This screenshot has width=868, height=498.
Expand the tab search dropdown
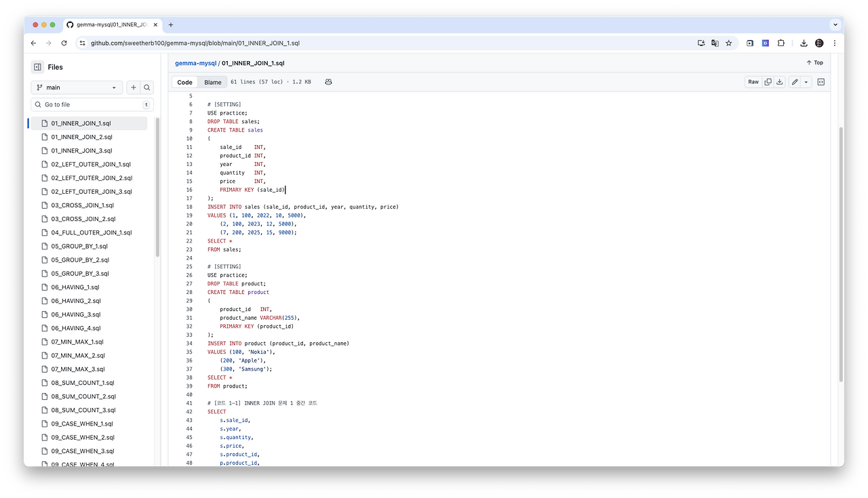tap(834, 25)
